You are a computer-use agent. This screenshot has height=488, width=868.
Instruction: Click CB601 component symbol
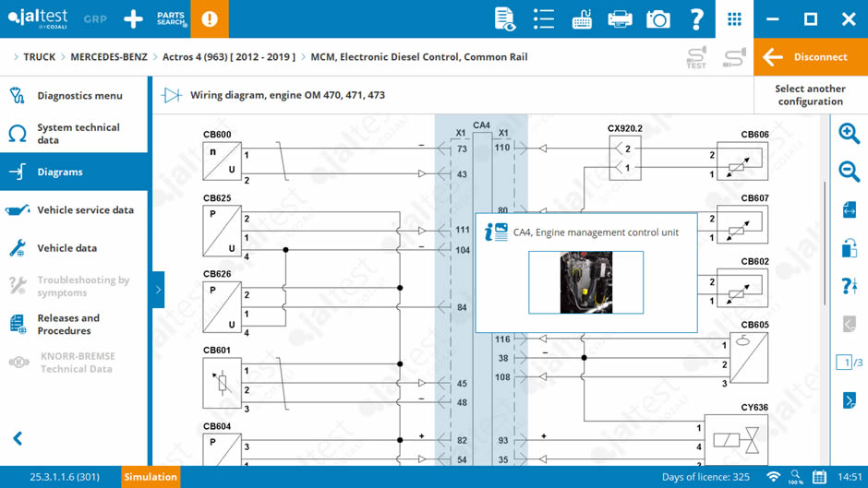coord(222,383)
